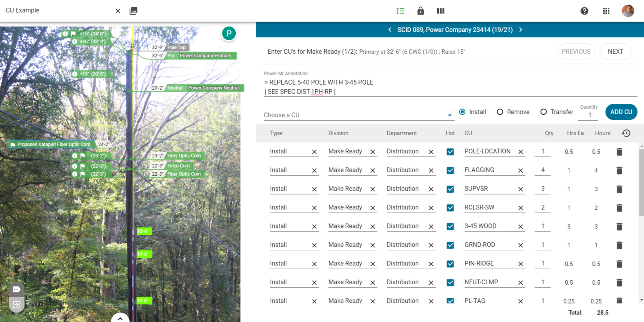The height and width of the screenshot is (322, 644).
Task: Open the CU history clock icon
Action: click(626, 133)
